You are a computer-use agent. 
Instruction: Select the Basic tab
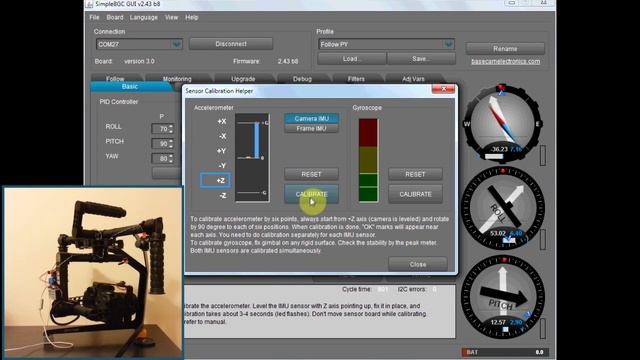pyautogui.click(x=130, y=87)
